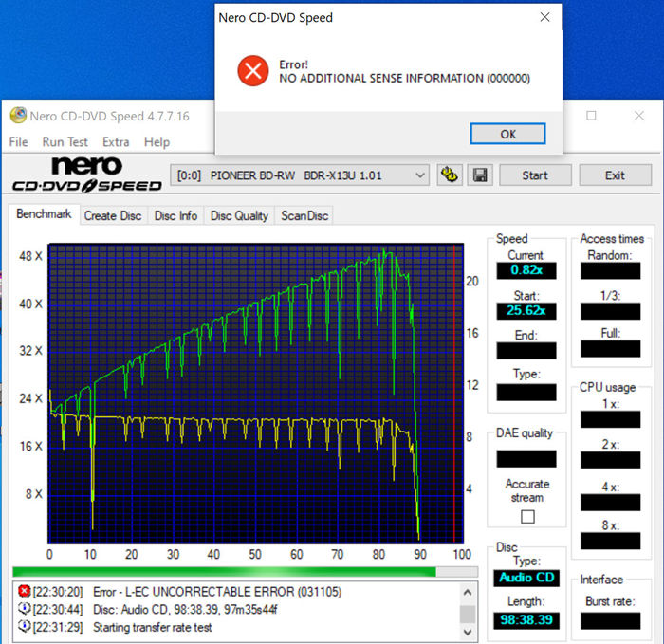
Task: Click the red error icon in dialog
Action: [x=252, y=70]
